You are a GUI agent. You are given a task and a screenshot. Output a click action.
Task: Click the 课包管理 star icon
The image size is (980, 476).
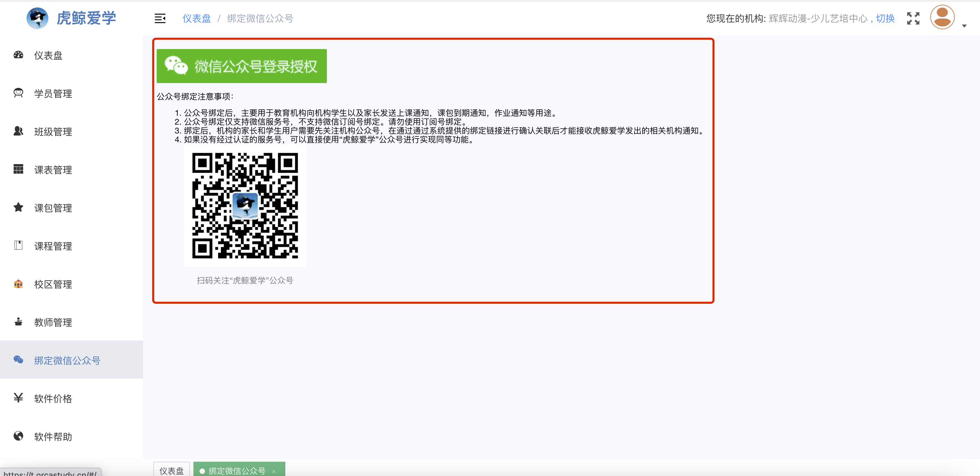coord(18,207)
